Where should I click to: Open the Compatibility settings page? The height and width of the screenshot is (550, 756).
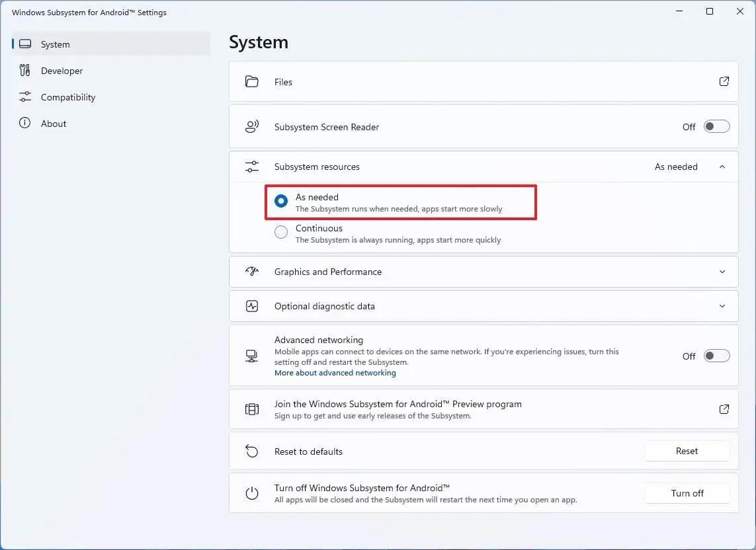[x=111, y=97]
